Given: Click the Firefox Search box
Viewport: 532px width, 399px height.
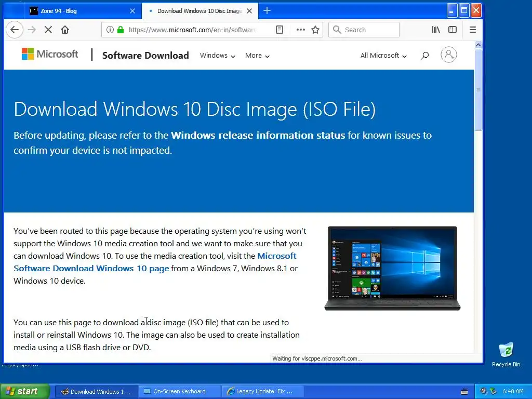Looking at the screenshot, I should [364, 30].
